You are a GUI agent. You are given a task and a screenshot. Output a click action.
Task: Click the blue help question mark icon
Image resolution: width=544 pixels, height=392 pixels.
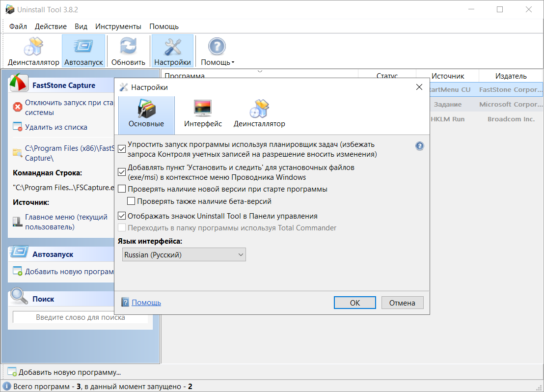419,146
